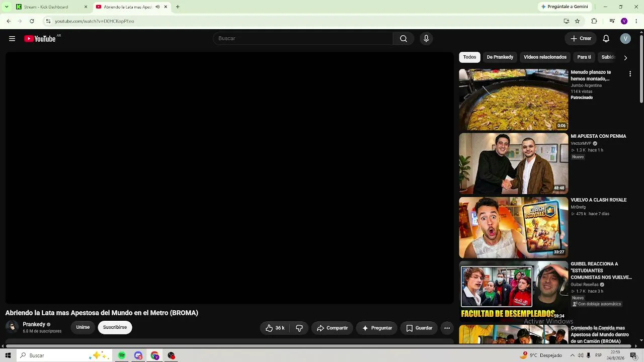Image resolution: width=644 pixels, height=362 pixels.
Task: Open options for the Jumbo Argentina ad
Action: coord(630,74)
